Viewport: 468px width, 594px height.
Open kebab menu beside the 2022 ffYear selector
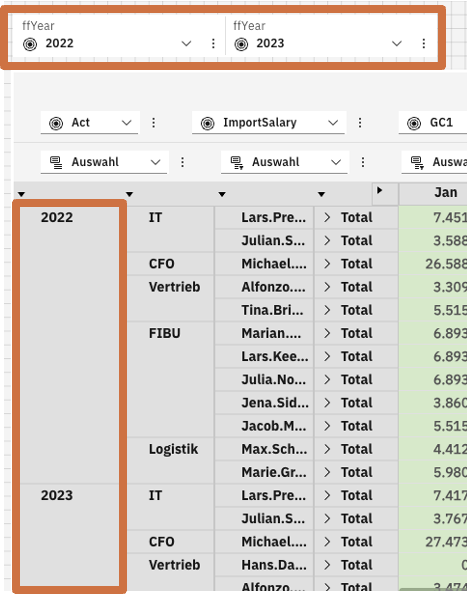tap(213, 44)
